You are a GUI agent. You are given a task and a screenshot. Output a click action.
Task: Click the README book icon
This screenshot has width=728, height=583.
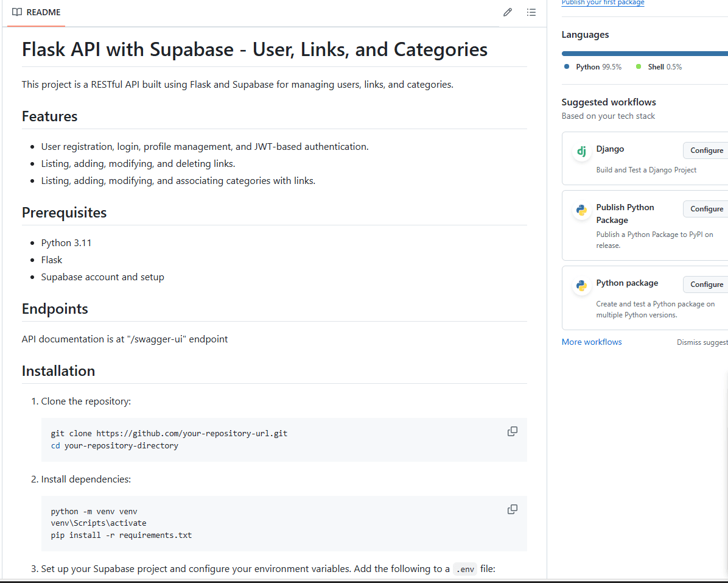(17, 12)
